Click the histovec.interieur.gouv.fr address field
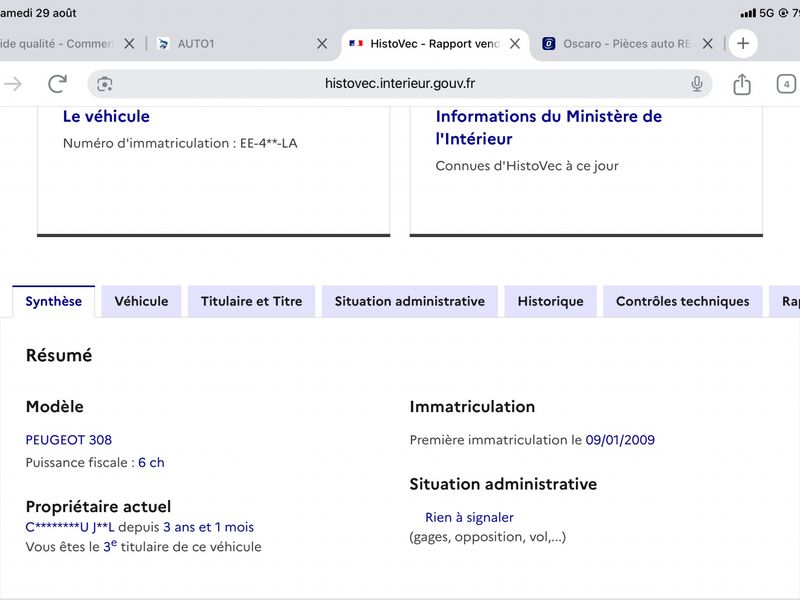 coord(399,84)
